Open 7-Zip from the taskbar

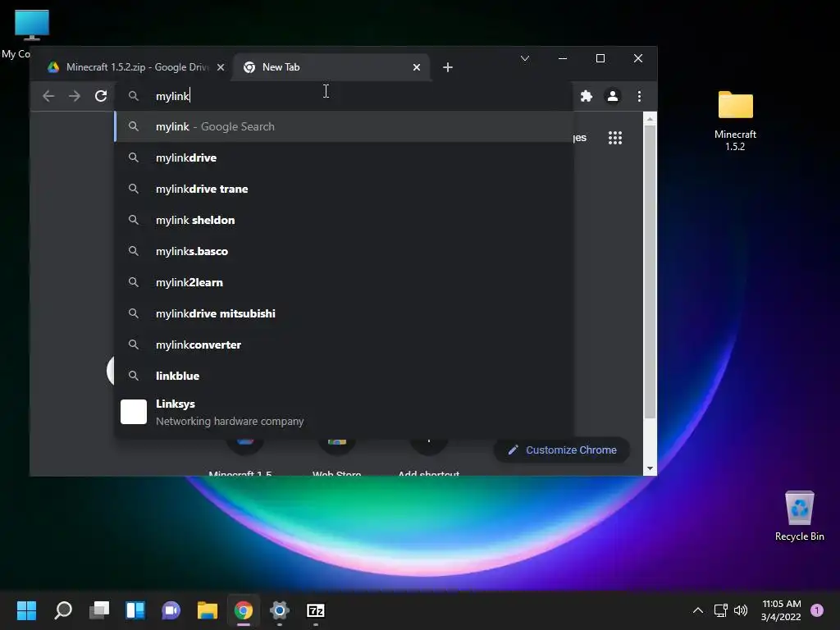pos(316,610)
